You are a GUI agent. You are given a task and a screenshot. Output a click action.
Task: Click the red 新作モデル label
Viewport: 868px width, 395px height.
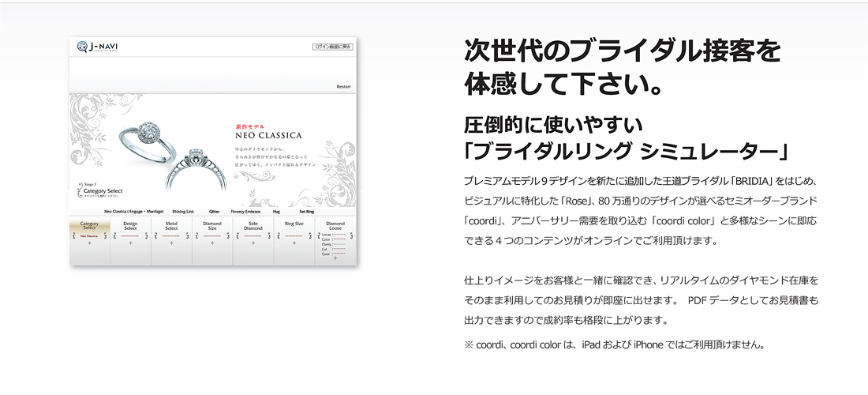tap(249, 127)
